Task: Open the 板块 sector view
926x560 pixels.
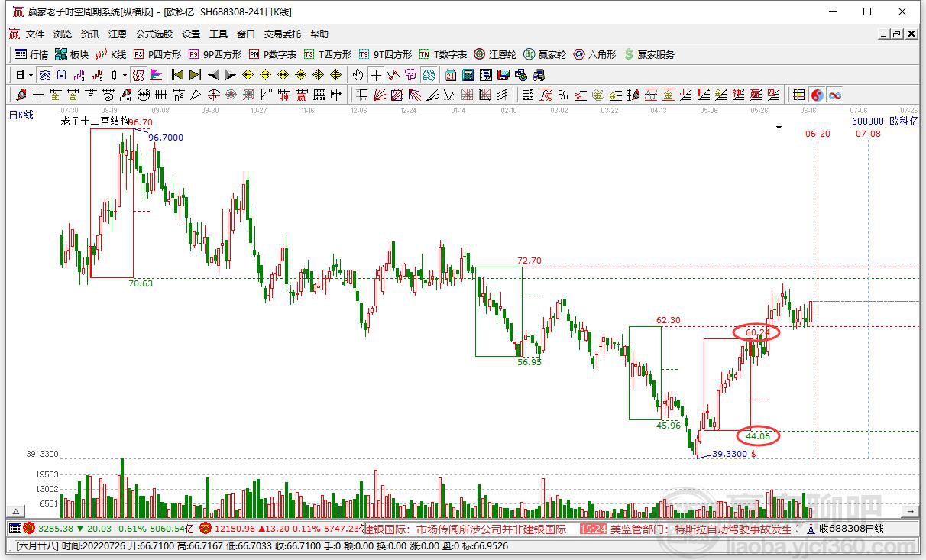Action: coord(72,54)
